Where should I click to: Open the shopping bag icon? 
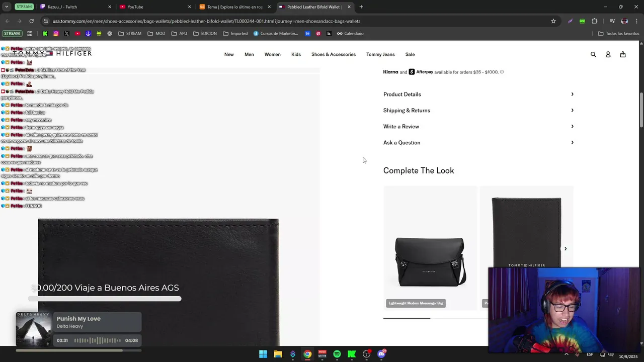coord(623,54)
